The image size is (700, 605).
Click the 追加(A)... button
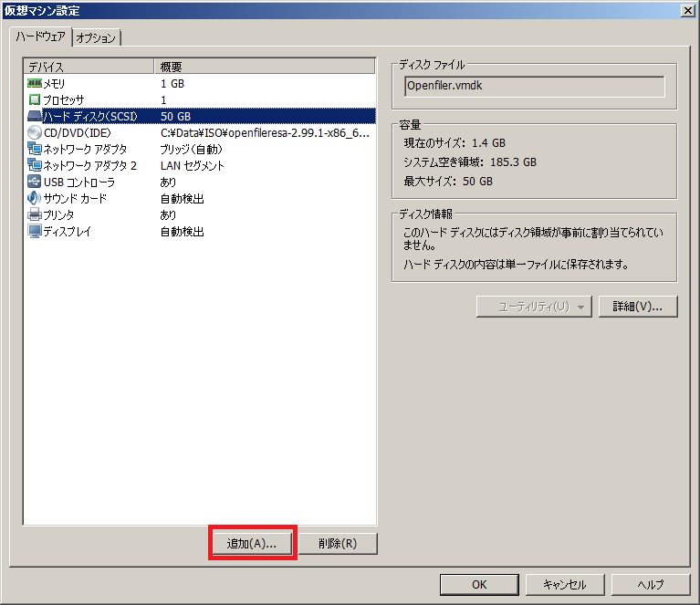(x=252, y=543)
